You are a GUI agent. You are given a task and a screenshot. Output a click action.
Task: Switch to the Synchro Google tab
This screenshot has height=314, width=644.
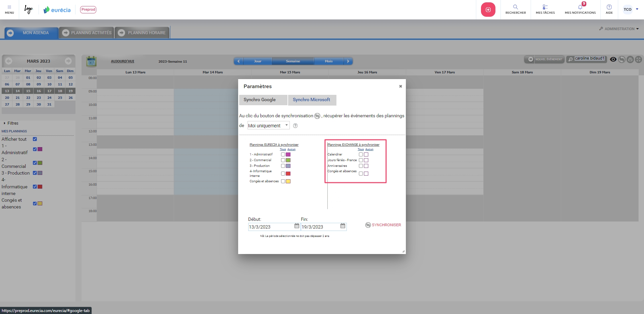[x=263, y=100]
